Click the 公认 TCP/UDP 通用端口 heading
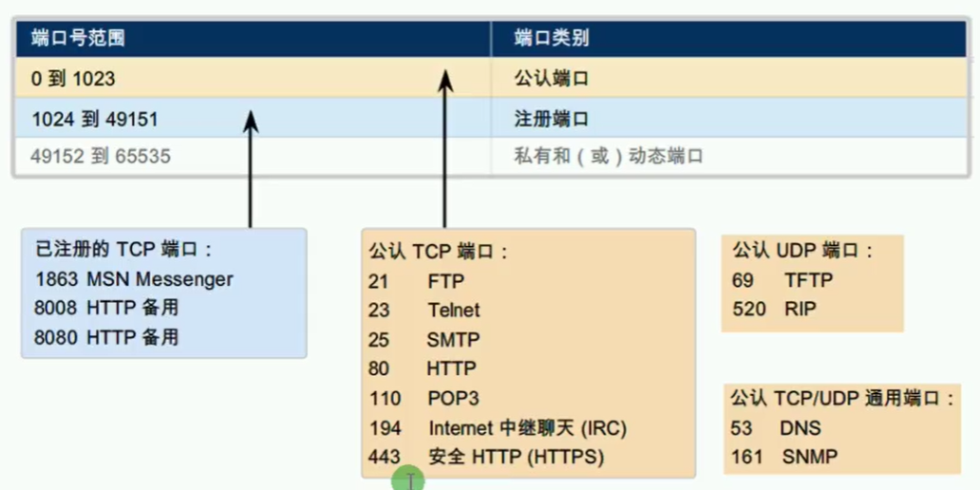 [x=843, y=398]
